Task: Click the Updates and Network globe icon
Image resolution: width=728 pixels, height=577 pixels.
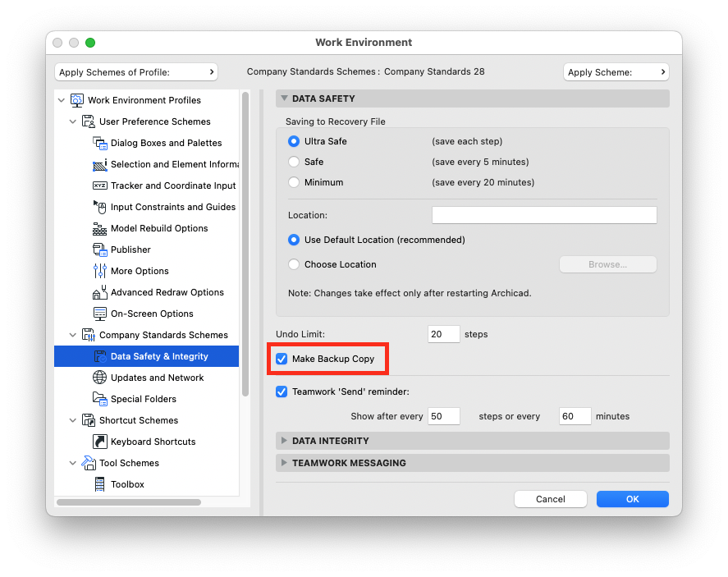Action: pyautogui.click(x=100, y=378)
